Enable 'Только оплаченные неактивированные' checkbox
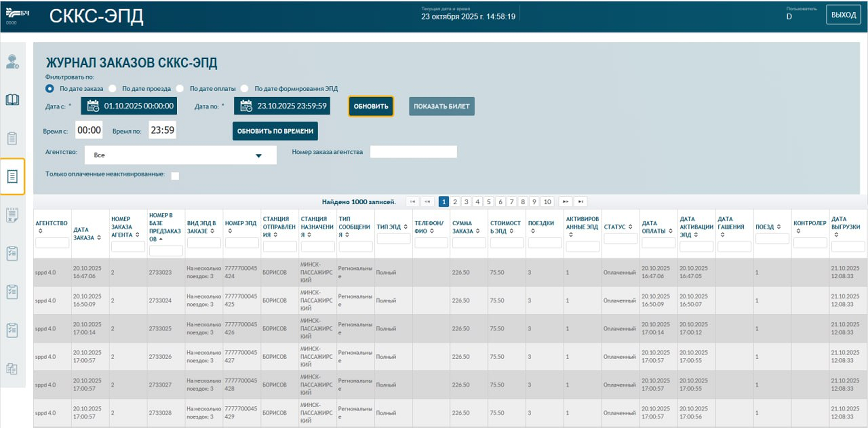The width and height of the screenshot is (868, 428). [175, 176]
